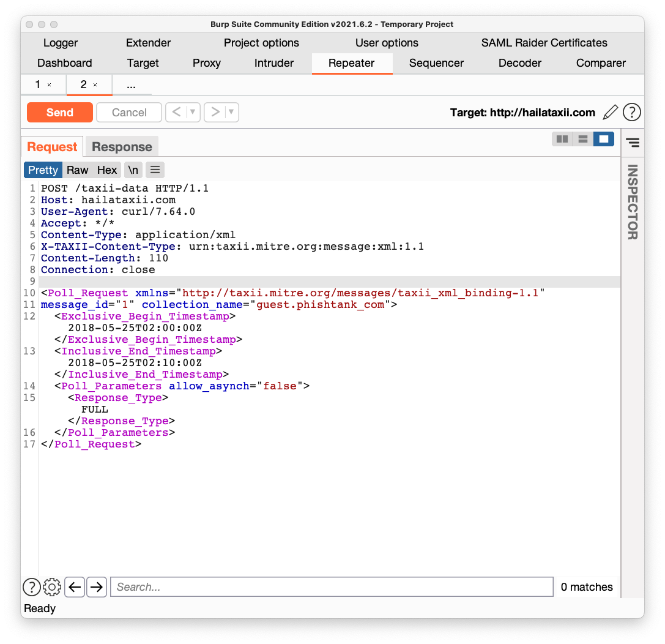Select Repeater sub-tab 1

(38, 85)
